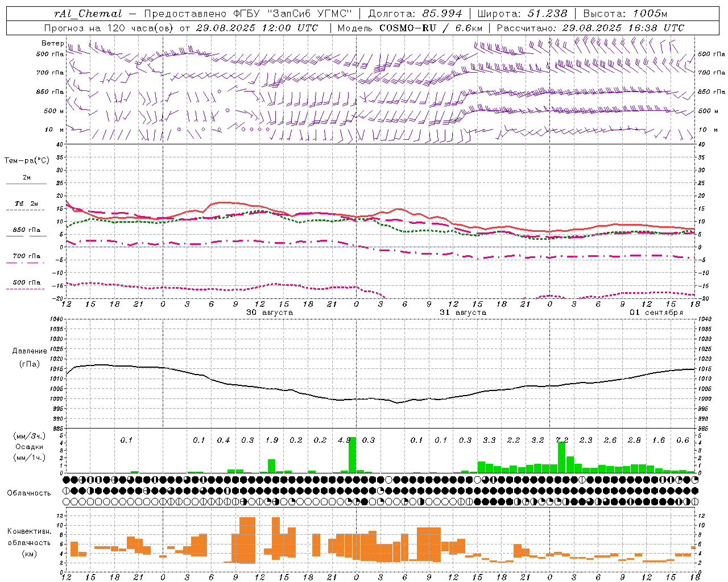Click the 'Ветер' wind panel label
Screen dimensions: 728x582
[53, 43]
